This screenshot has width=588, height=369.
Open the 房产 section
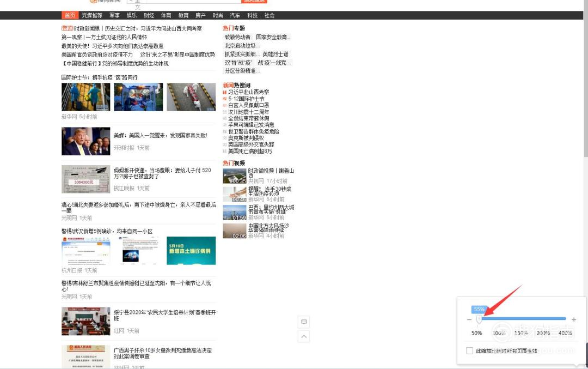coord(200,15)
